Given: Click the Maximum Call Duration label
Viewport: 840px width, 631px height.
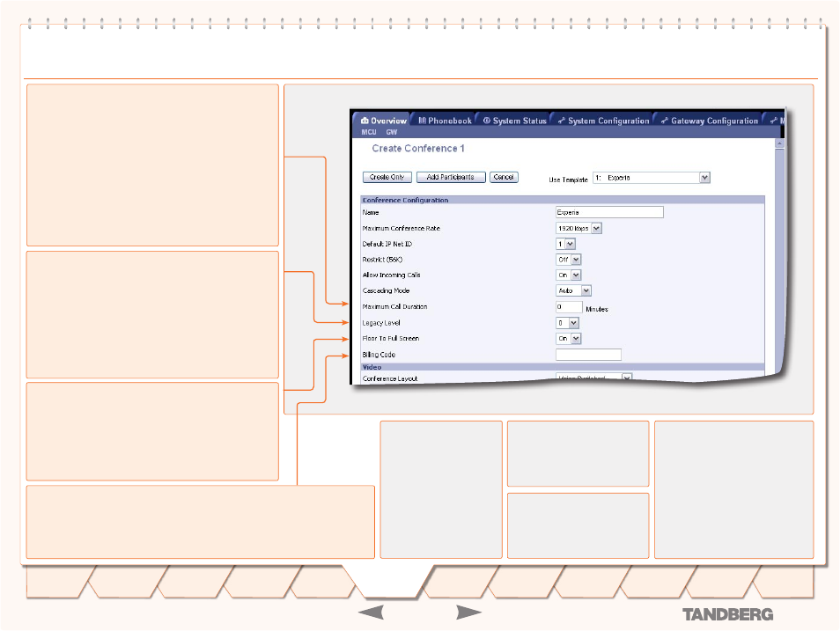Looking at the screenshot, I should pos(394,306).
